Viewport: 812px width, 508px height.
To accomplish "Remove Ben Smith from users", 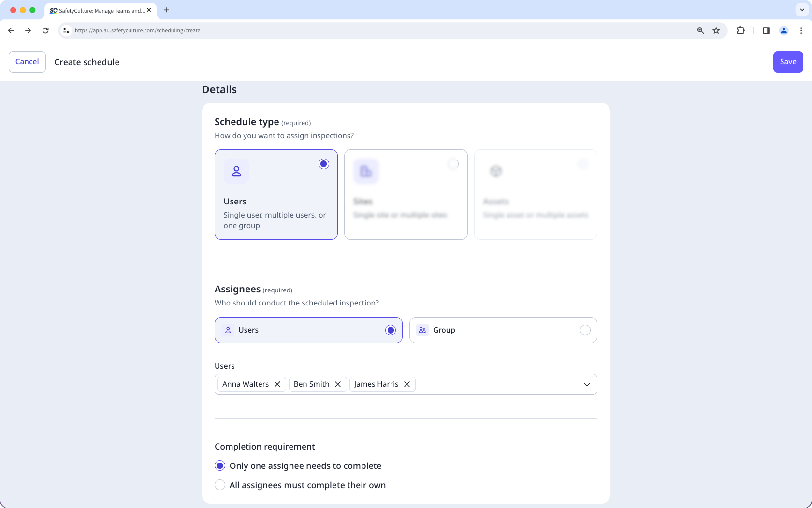I will tap(338, 384).
